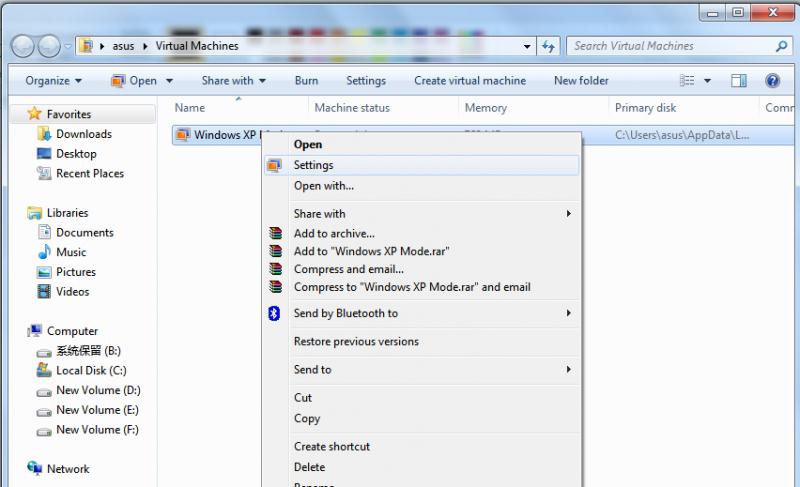Click New folder in the toolbar
800x487 pixels.
click(581, 81)
